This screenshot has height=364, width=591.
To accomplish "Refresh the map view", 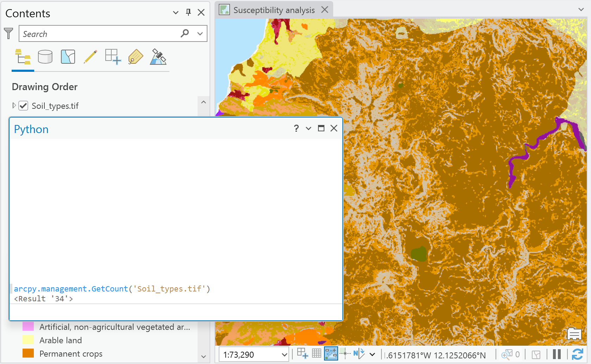I will [x=577, y=354].
